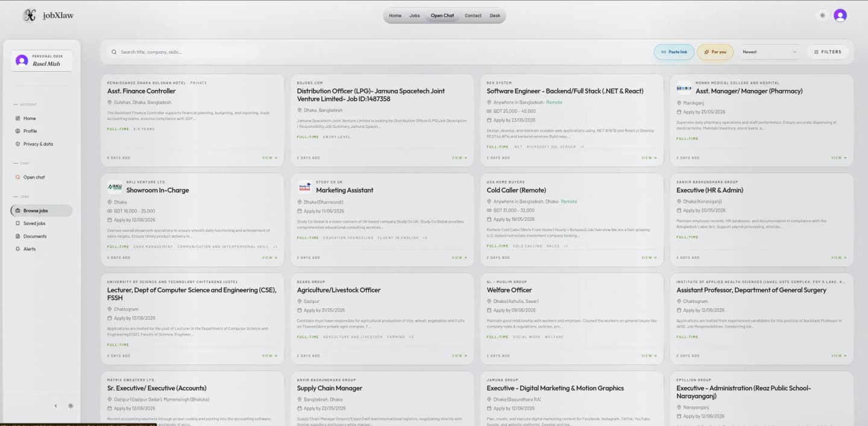The height and width of the screenshot is (426, 868).
Task: Select Browse jobs in sidebar
Action: (42, 211)
